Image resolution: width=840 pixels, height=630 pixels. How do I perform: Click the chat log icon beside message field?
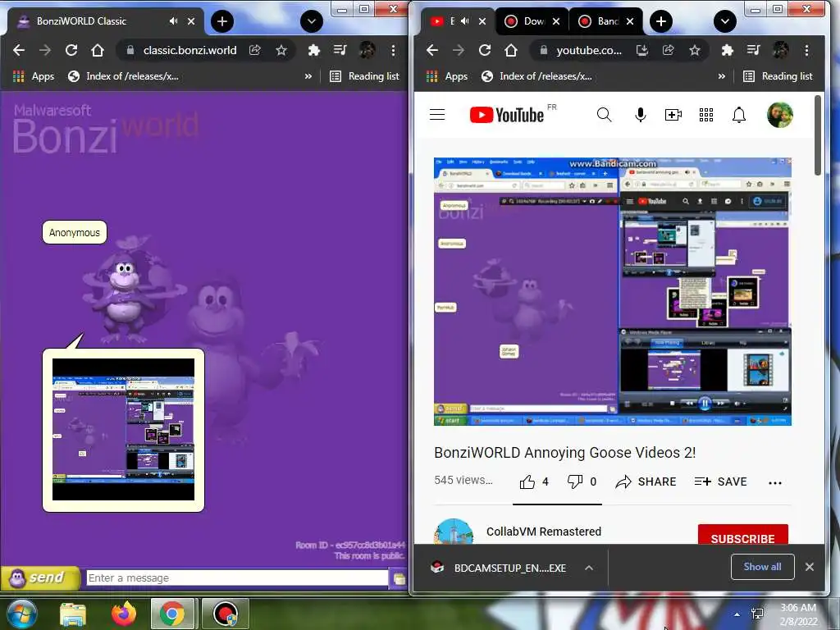pyautogui.click(x=399, y=578)
